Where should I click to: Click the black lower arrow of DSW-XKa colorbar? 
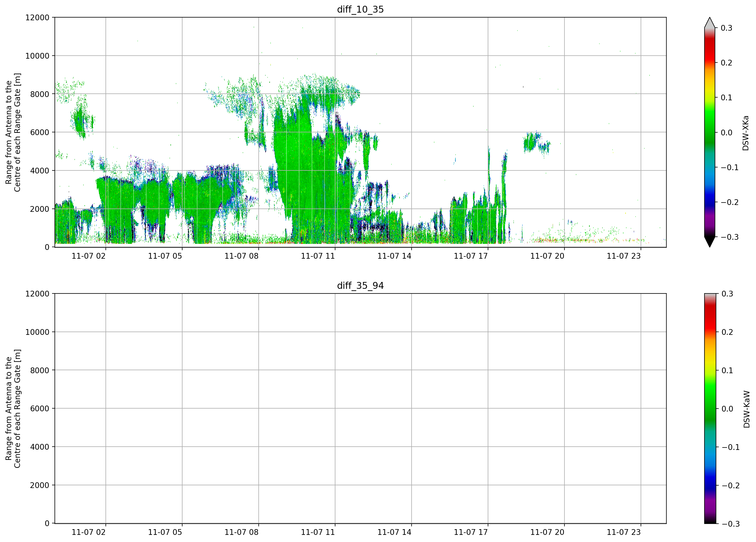710,242
